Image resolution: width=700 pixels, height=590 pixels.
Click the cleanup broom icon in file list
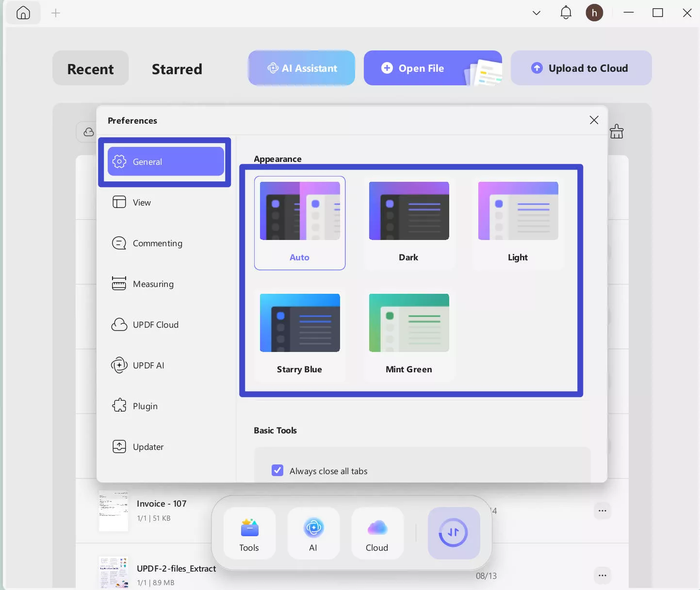[617, 131]
